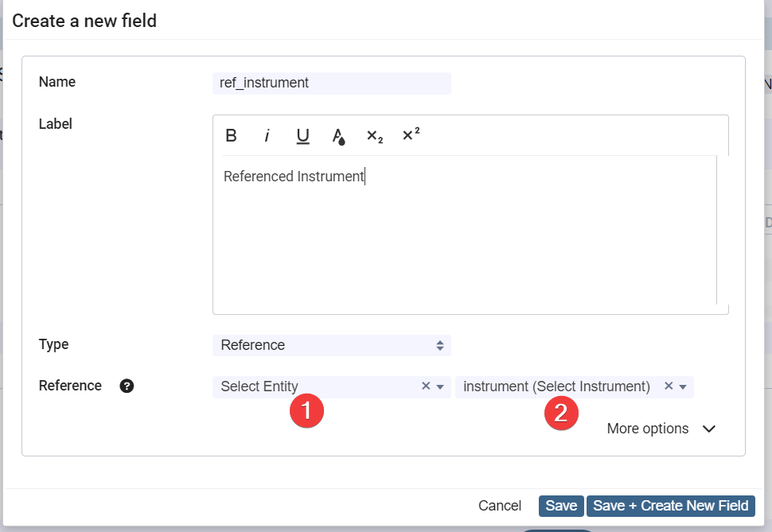Open the Select Entity dropdown arrow
Image resolution: width=772 pixels, height=532 pixels.
440,387
